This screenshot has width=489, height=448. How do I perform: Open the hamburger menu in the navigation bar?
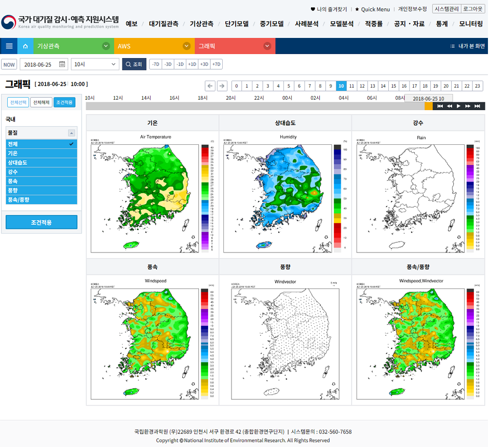pyautogui.click(x=9, y=46)
